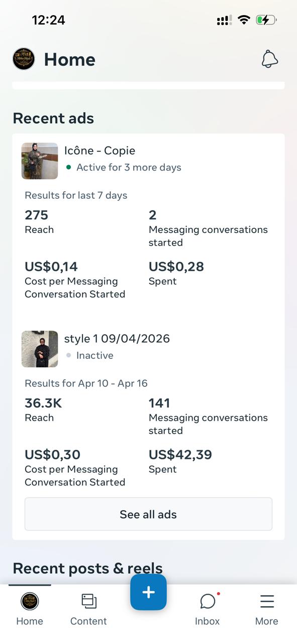Open notifications bell icon
The image size is (297, 644).
[x=270, y=59]
